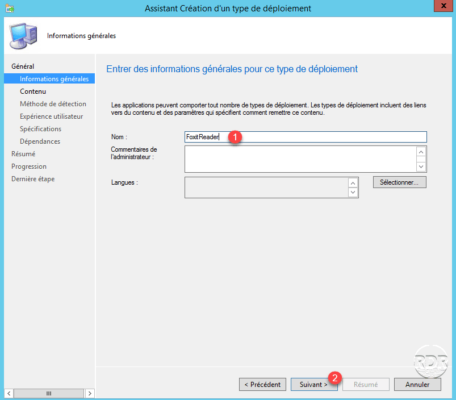The width and height of the screenshot is (456, 400).
Task: Jump to the Résumé step in sidebar
Action: coord(23,154)
